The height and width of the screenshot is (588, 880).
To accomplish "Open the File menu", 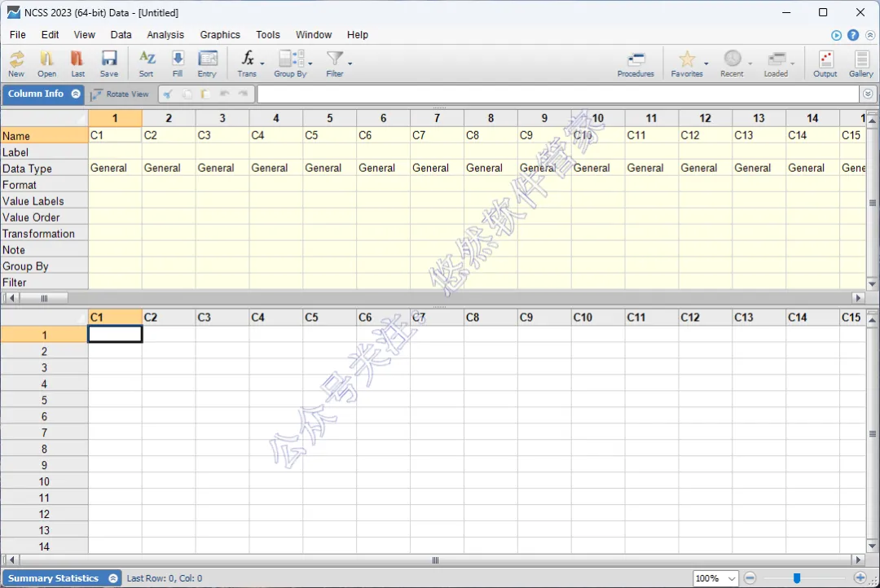I will pyautogui.click(x=18, y=35).
